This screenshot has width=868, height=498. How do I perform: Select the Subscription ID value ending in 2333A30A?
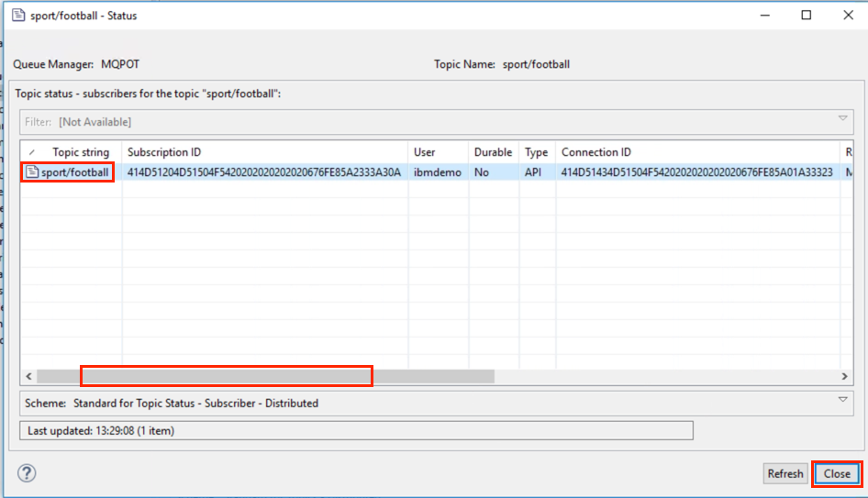264,172
